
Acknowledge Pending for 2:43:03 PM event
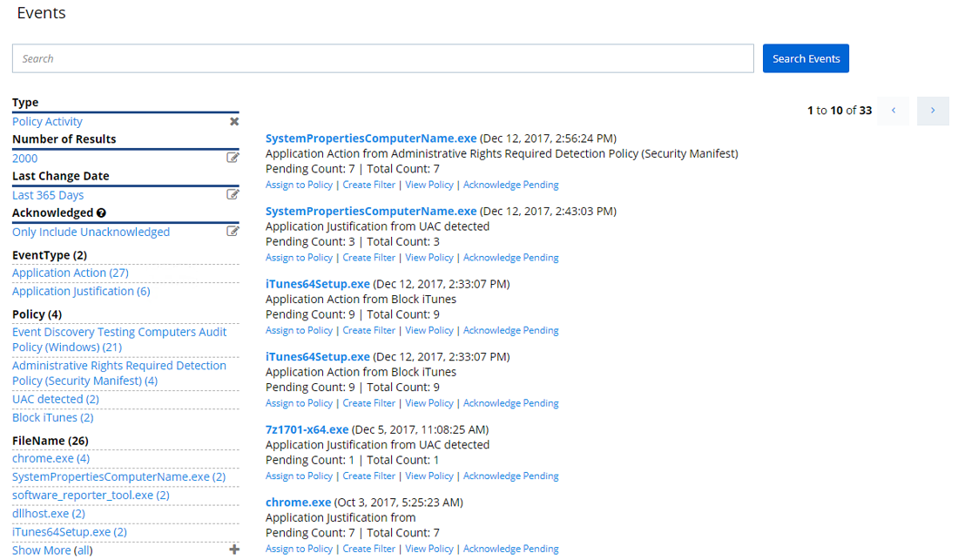coord(510,258)
